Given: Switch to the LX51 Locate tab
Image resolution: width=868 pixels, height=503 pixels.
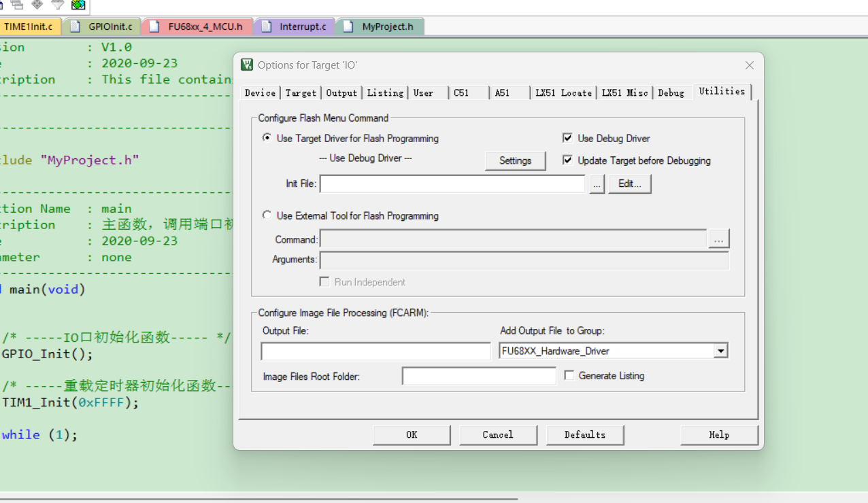Looking at the screenshot, I should 563,92.
